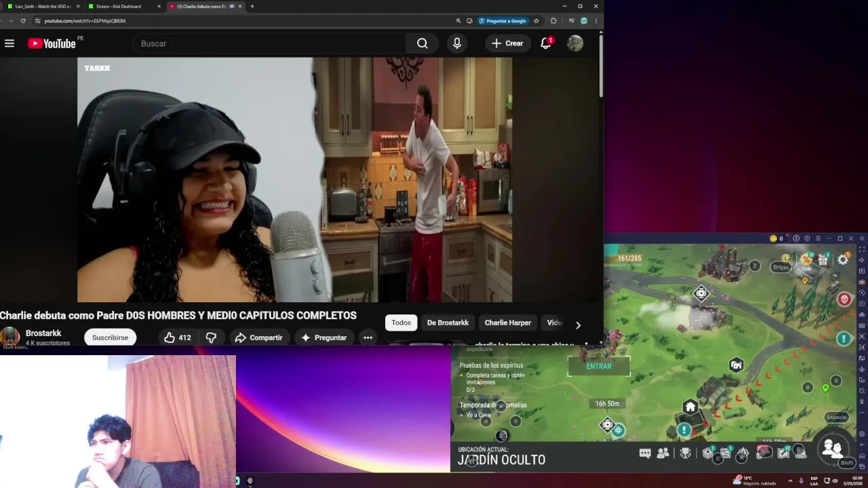Click the green location pin on map

point(825,388)
